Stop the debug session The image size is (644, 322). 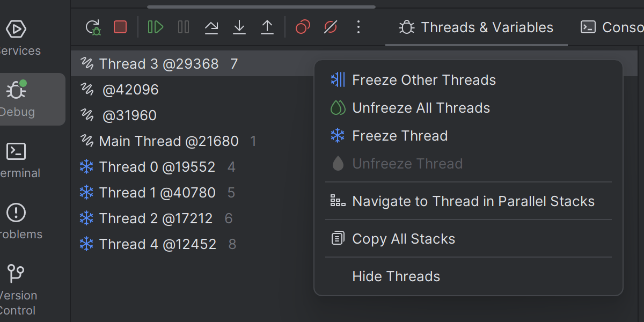click(120, 27)
